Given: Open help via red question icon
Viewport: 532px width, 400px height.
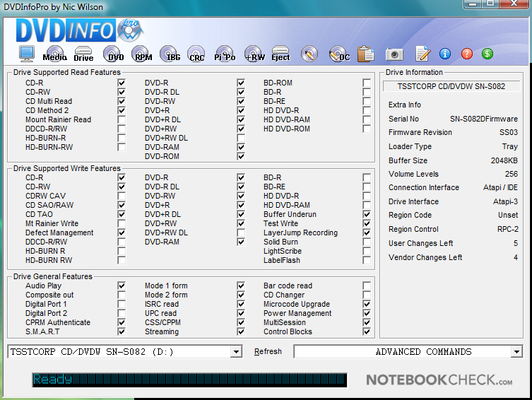Looking at the screenshot, I should tap(467, 54).
